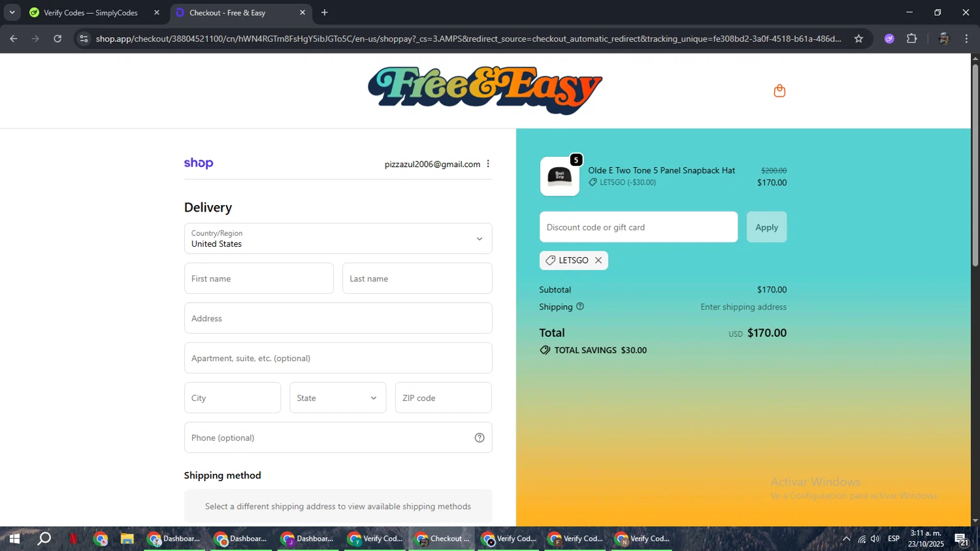This screenshot has height=551, width=980.
Task: Open the red app icon on taskbar
Action: coord(73,539)
